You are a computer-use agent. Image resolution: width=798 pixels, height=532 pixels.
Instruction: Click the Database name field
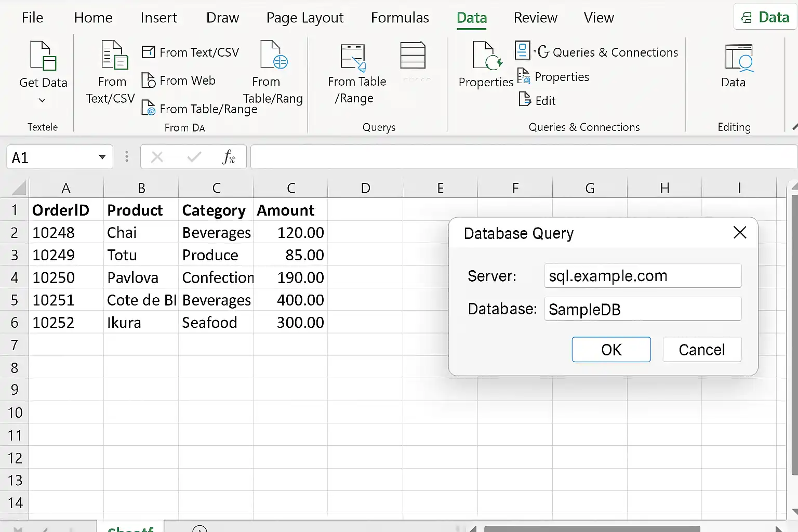tap(643, 309)
